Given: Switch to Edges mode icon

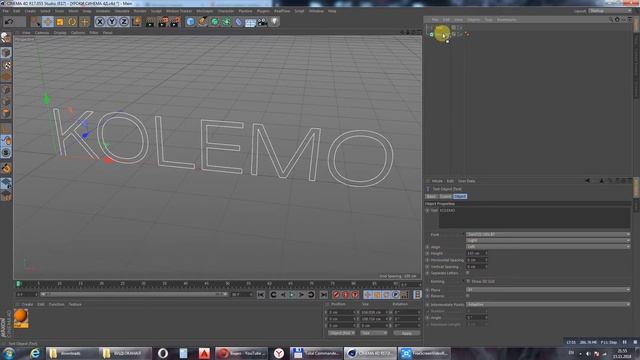Looking at the screenshot, I should click(x=6, y=101).
